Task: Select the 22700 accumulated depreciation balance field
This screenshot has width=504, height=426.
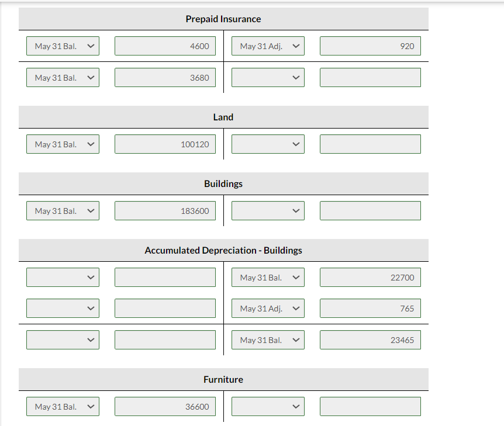Action: click(x=370, y=277)
